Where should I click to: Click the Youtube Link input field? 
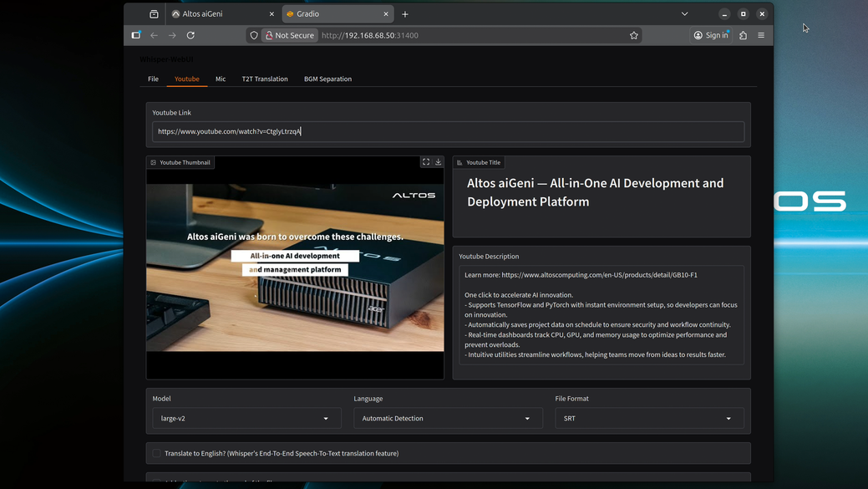[x=448, y=131]
